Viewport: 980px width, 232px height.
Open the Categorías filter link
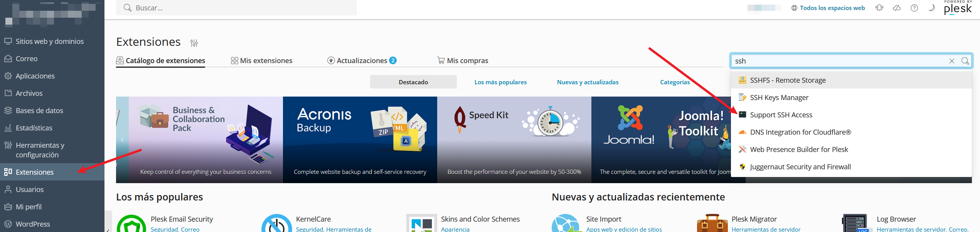(675, 82)
